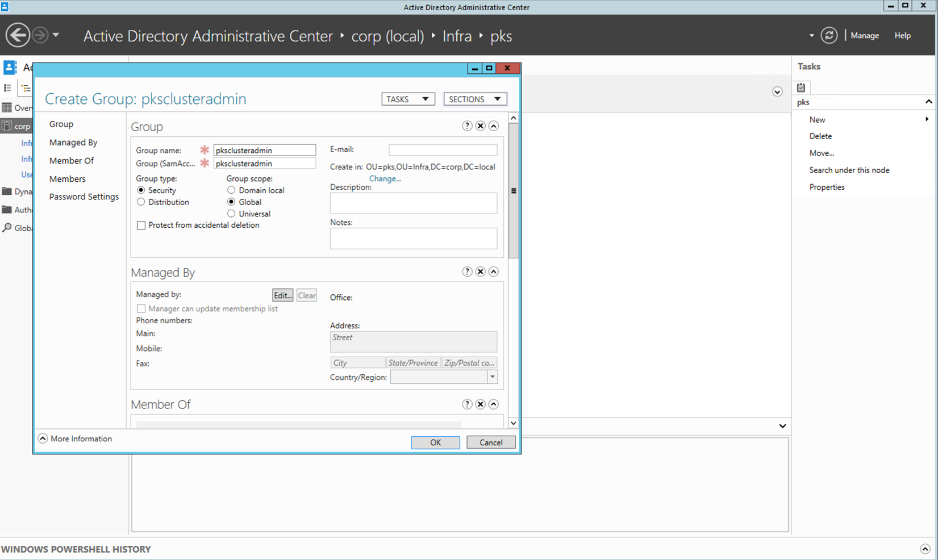
Task: Open Global Search magnifier icon
Action: pos(7,228)
